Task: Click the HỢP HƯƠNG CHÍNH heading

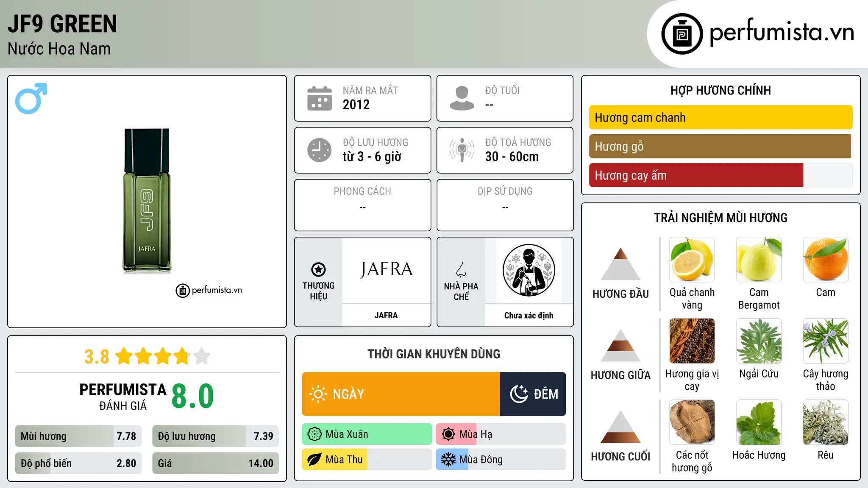Action: (721, 90)
